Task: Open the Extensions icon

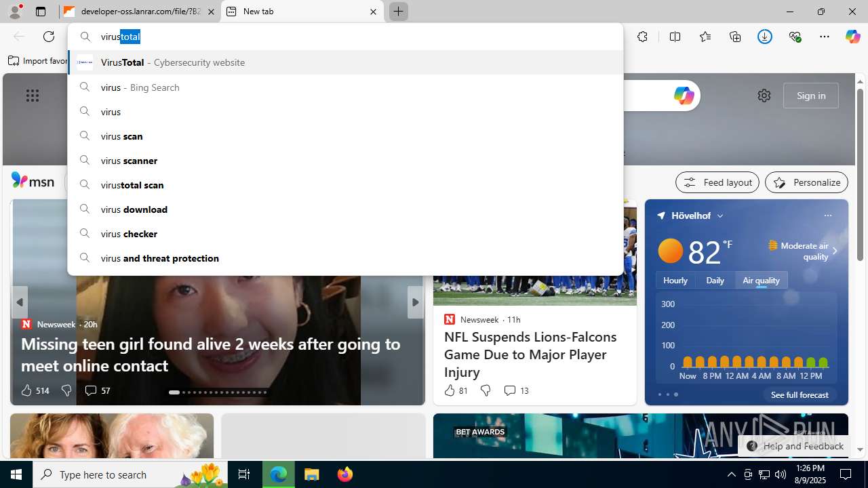Action: (x=642, y=37)
